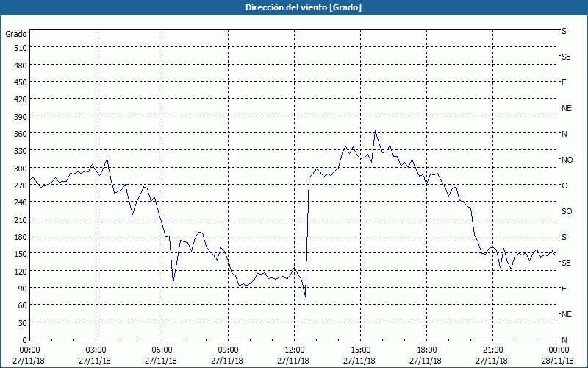Click the 60 degree axis label
Viewport: 588px width, 368px height.
[x=23, y=305]
